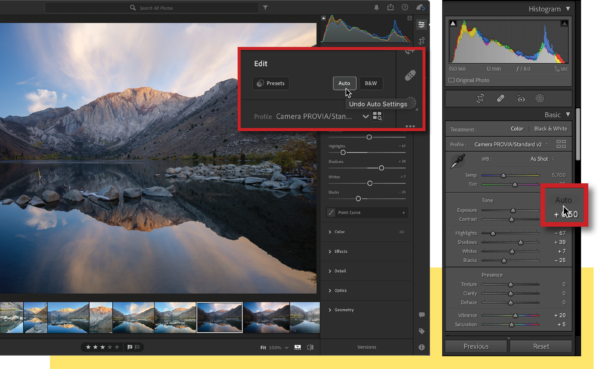The width and height of the screenshot is (600, 369).
Task: Toggle the Color section eye visibility icon
Action: [x=402, y=232]
